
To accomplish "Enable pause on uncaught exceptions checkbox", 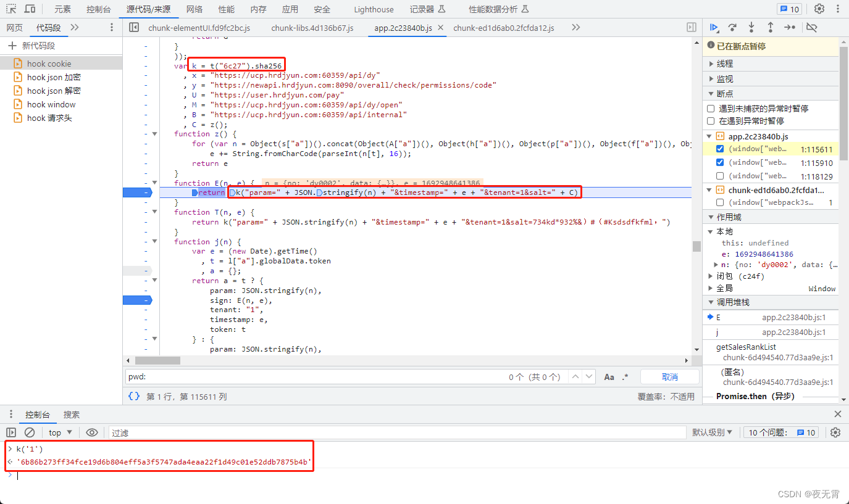I will tap(711, 109).
